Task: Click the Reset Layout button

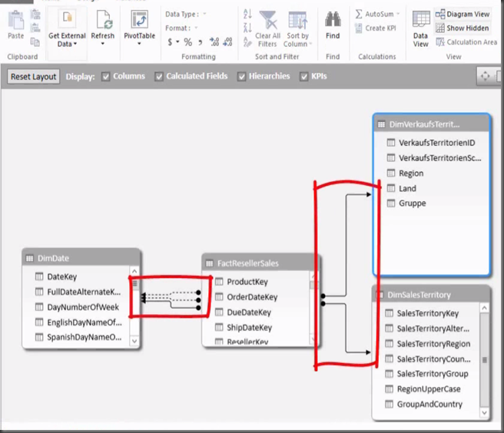Action: 34,77
